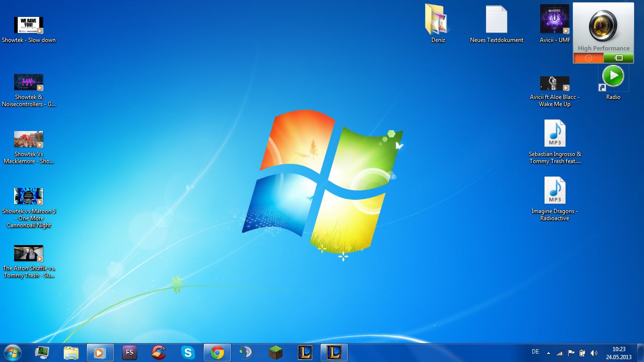Viewport: 644px width, 362px height.
Task: Click the volume speaker tray icon
Action: [x=594, y=353]
